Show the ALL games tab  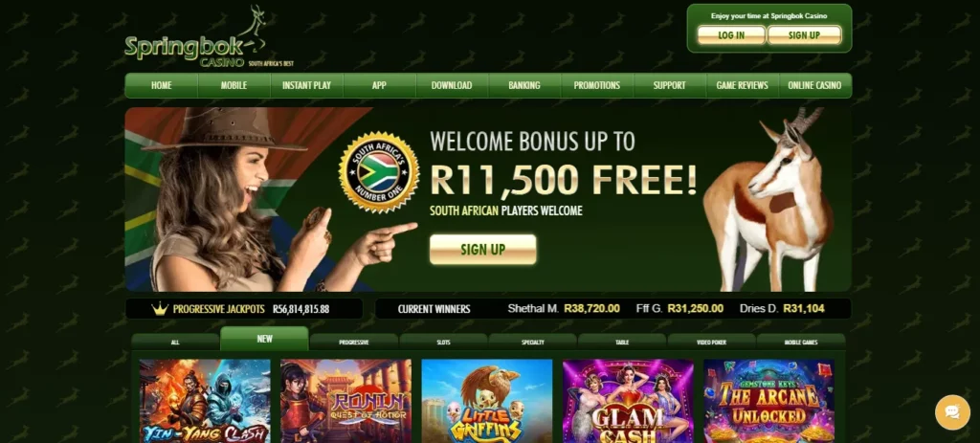[175, 342]
